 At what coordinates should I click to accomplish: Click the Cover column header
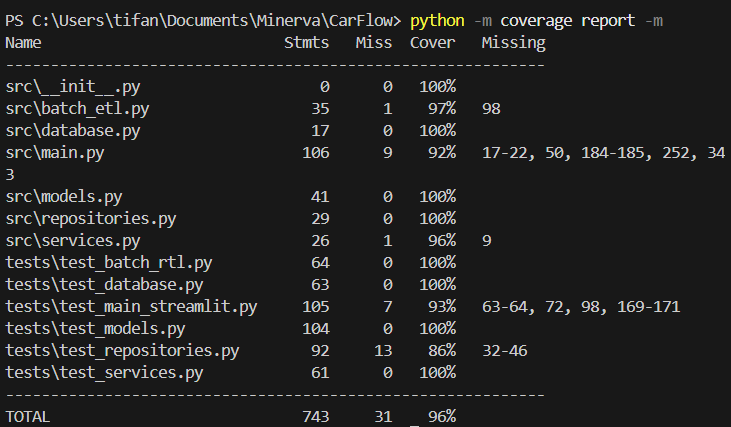point(432,43)
